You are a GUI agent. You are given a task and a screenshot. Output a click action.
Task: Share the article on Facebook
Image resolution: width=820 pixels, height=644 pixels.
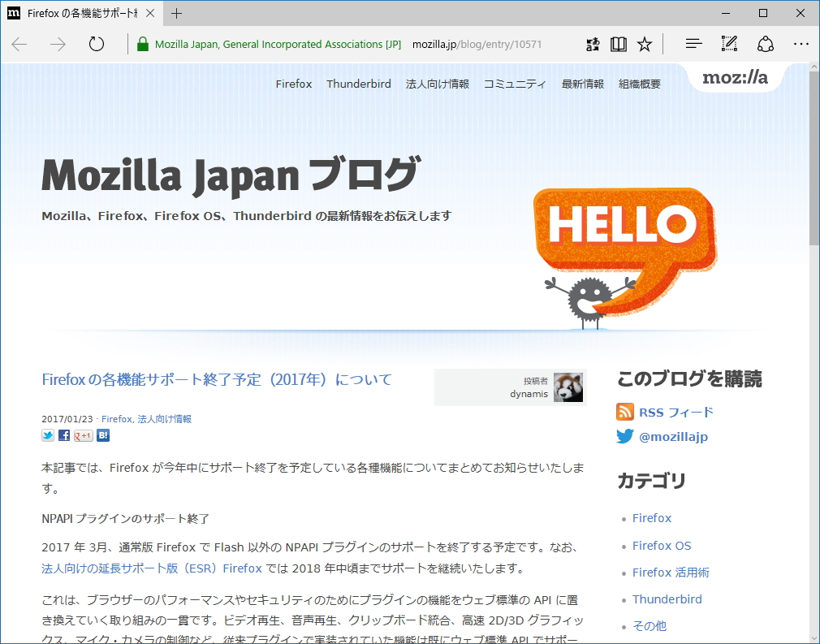click(63, 435)
